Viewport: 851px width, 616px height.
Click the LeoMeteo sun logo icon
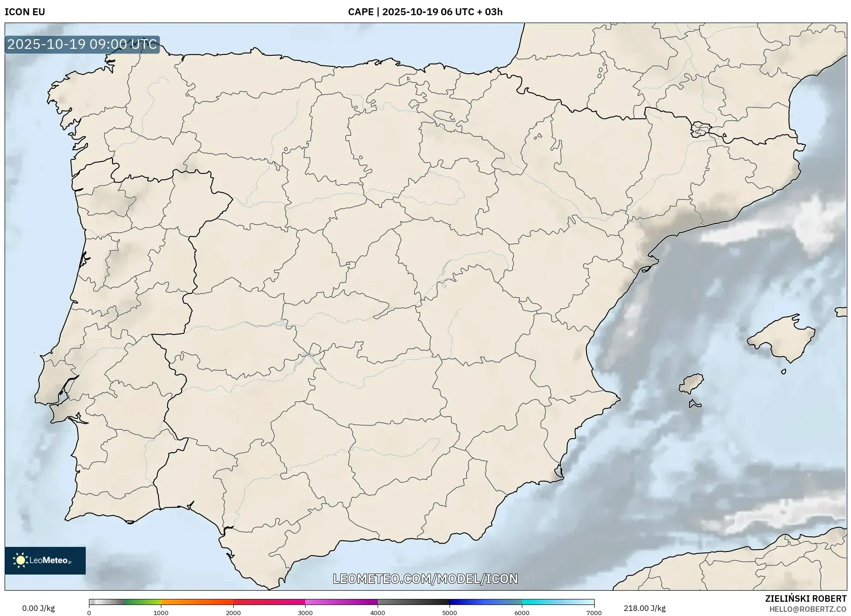pos(20,560)
